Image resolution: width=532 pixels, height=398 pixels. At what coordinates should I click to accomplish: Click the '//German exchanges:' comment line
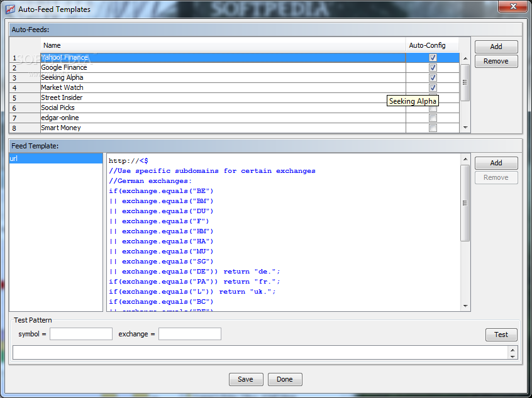[150, 181]
